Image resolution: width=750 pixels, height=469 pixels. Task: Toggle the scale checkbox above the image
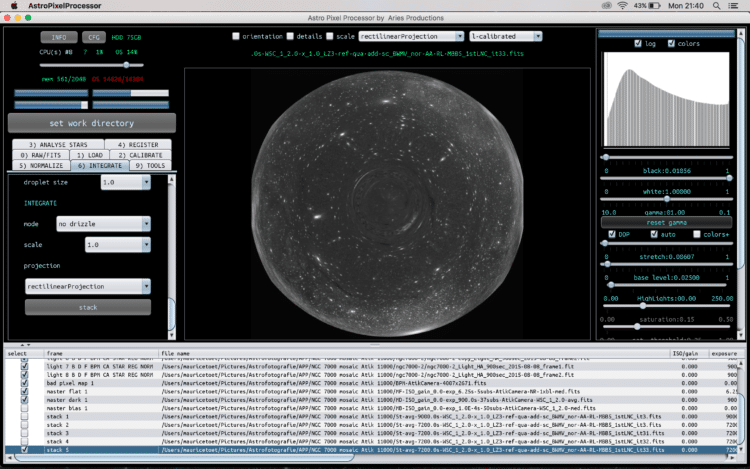[x=330, y=36]
